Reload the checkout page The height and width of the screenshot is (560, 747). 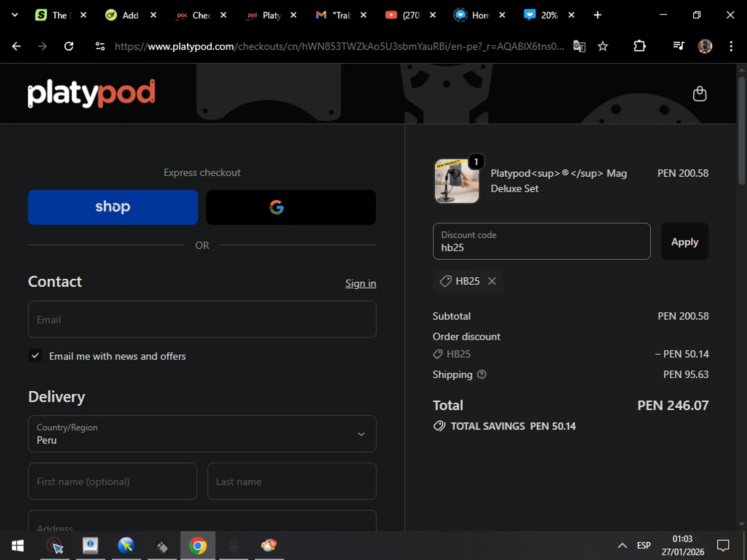[69, 46]
